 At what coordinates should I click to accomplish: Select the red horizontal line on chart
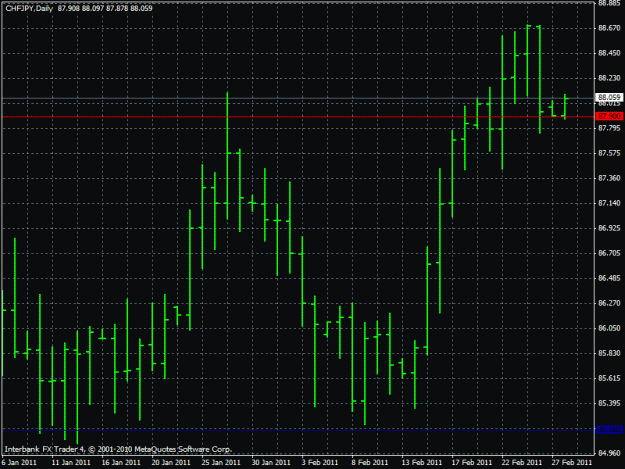click(298, 117)
